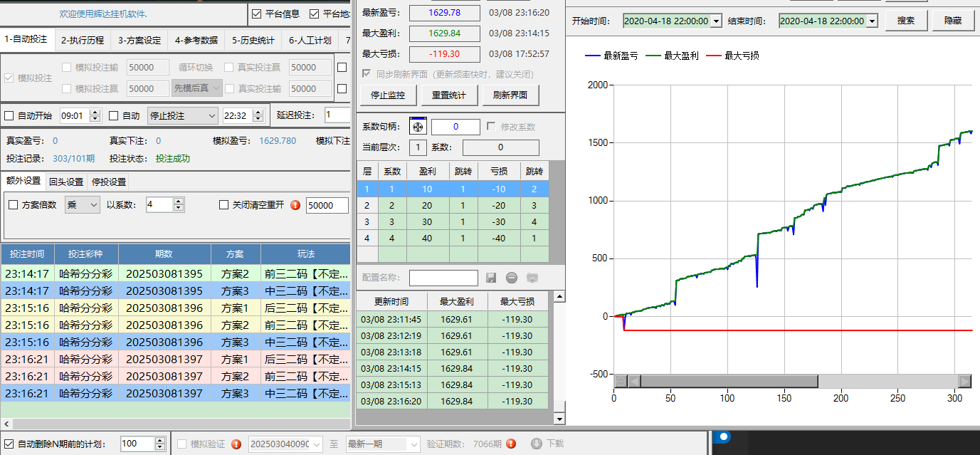The height and width of the screenshot is (455, 980).
Task: Click the download arrow icon next to 下载
Action: [x=537, y=444]
